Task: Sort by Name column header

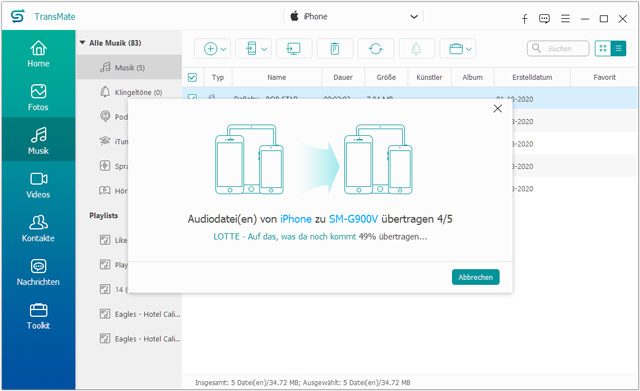Action: point(277,77)
